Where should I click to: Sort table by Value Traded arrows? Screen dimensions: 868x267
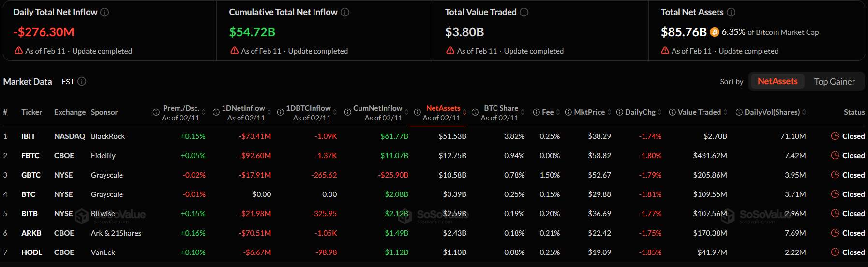[725, 112]
